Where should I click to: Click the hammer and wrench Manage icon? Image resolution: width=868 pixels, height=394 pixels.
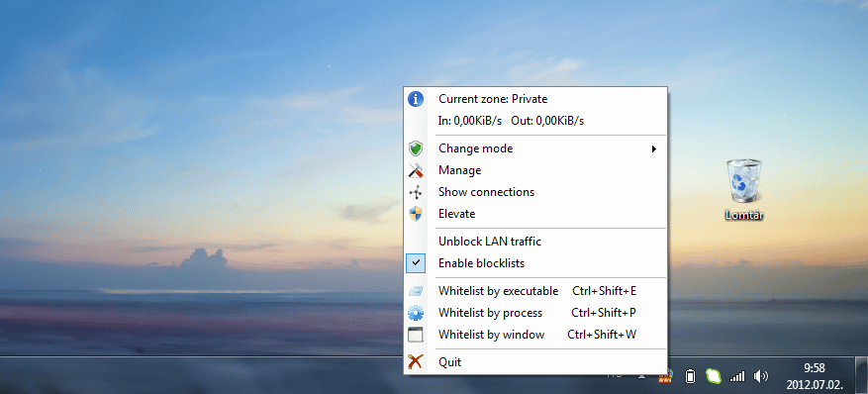point(416,170)
